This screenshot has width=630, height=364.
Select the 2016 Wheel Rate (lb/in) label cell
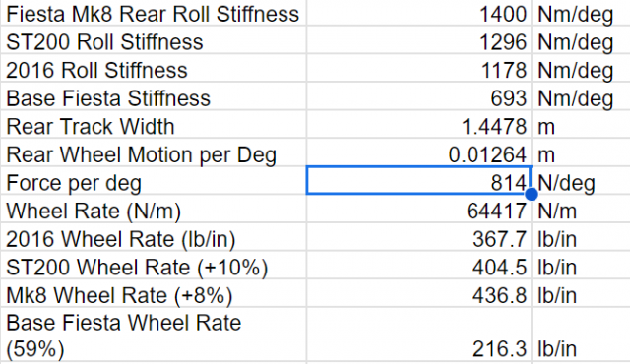pos(154,239)
